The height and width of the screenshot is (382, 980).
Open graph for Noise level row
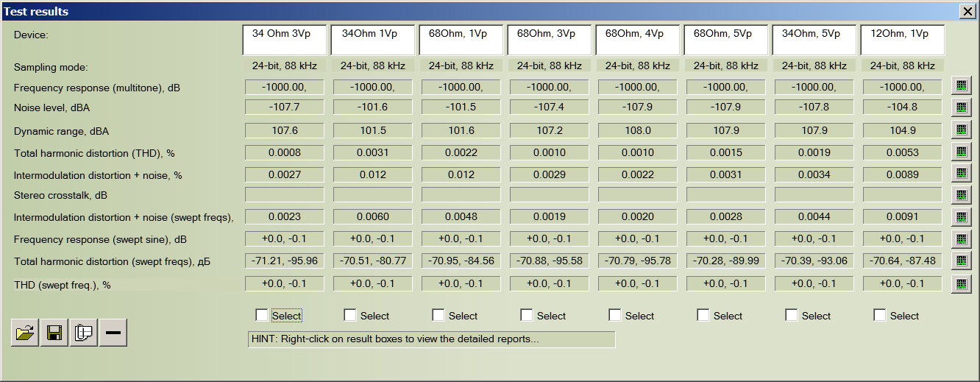961,107
